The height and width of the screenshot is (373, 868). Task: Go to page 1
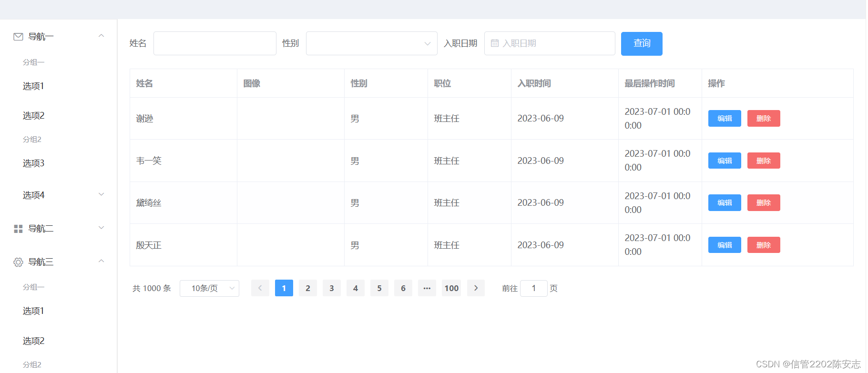pos(284,288)
